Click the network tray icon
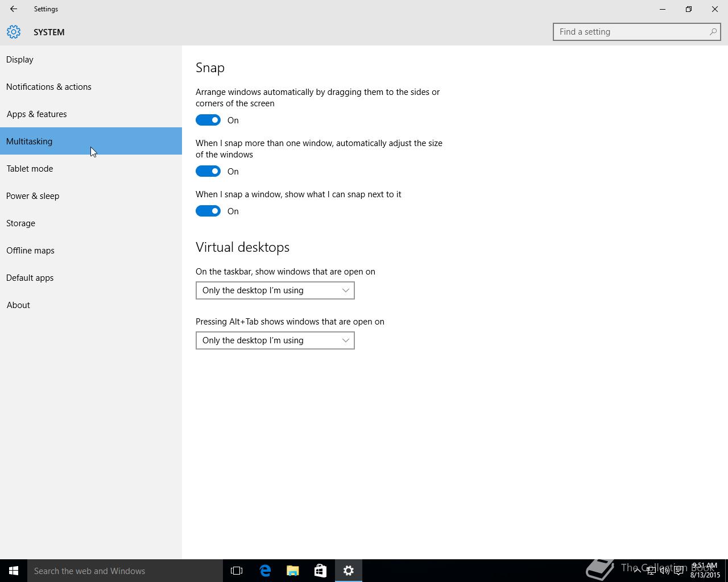Screen dimensions: 728x582 (x=651, y=571)
